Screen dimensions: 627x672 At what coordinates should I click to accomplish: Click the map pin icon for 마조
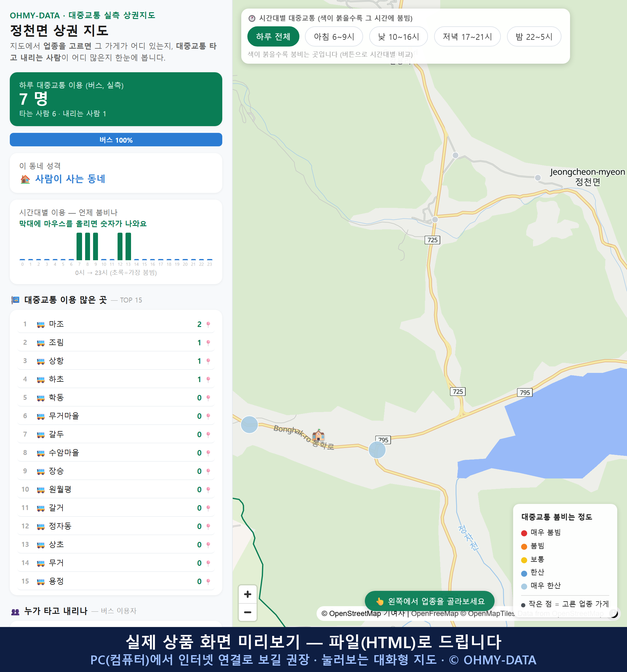[x=208, y=325]
